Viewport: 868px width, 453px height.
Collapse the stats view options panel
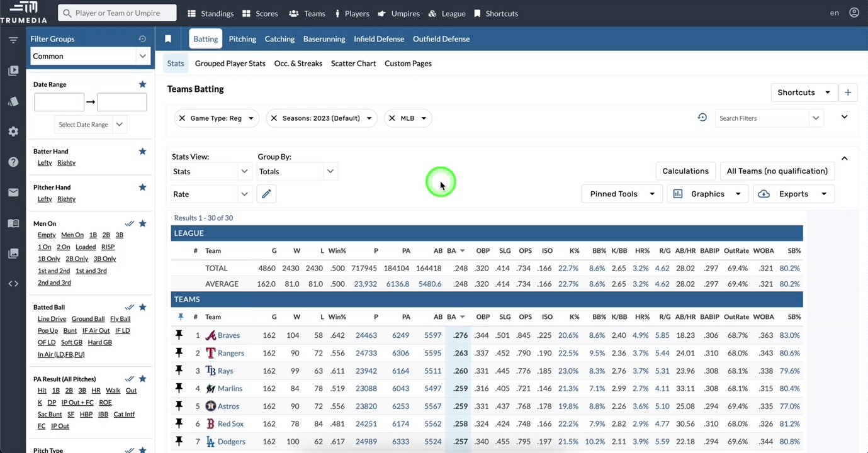pyautogui.click(x=844, y=159)
